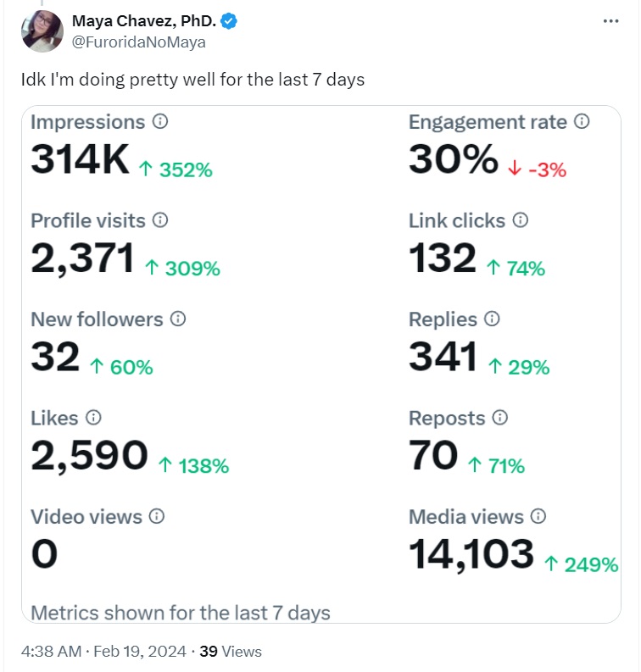Click the info icon beside Engagement rate
This screenshot has height=672, width=641.
(x=582, y=122)
